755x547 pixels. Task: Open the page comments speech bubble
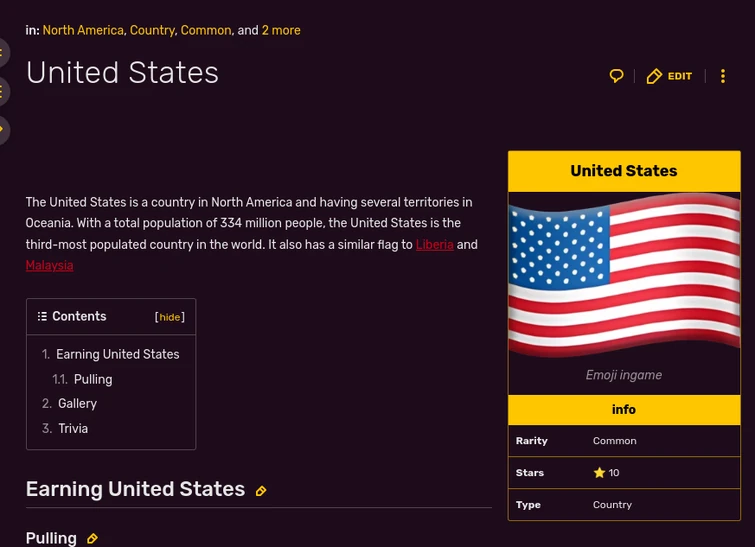pos(616,76)
